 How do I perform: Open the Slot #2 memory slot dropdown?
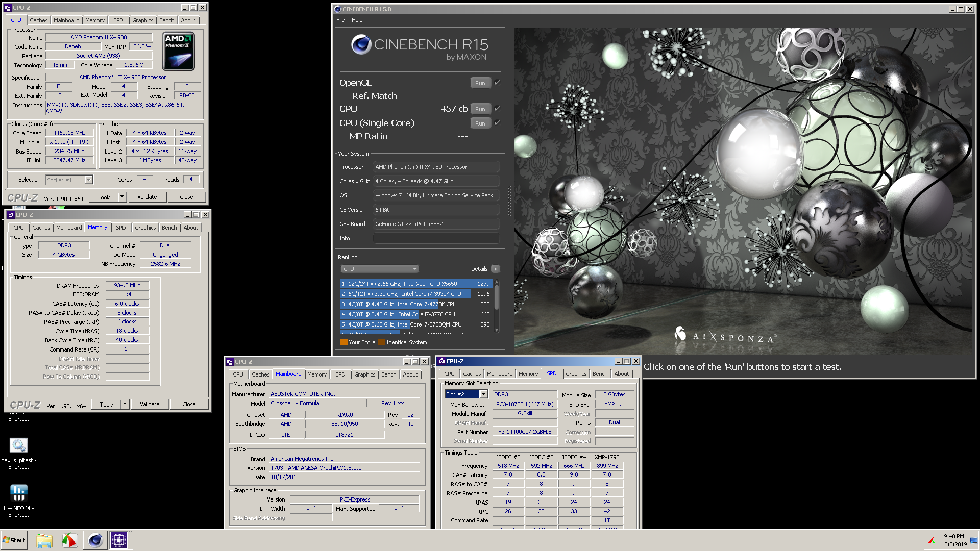tap(483, 394)
